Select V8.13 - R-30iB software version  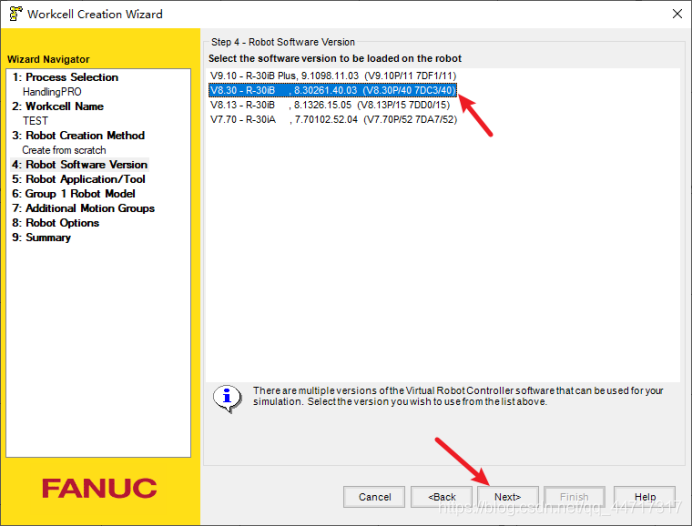tap(330, 105)
